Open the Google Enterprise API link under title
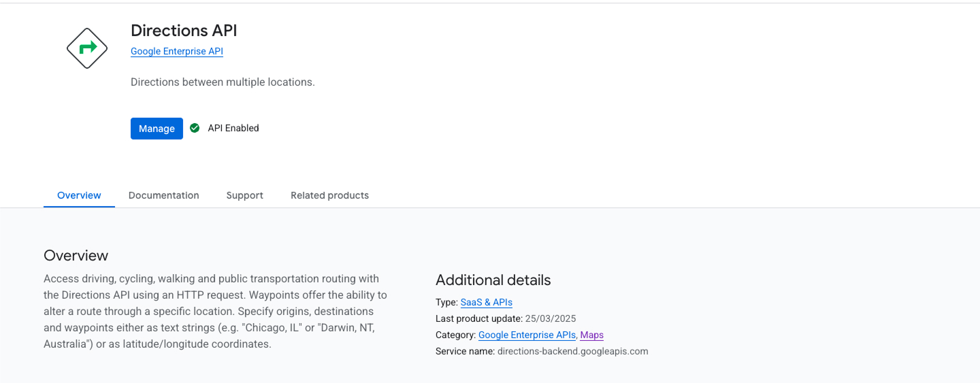 (x=177, y=51)
